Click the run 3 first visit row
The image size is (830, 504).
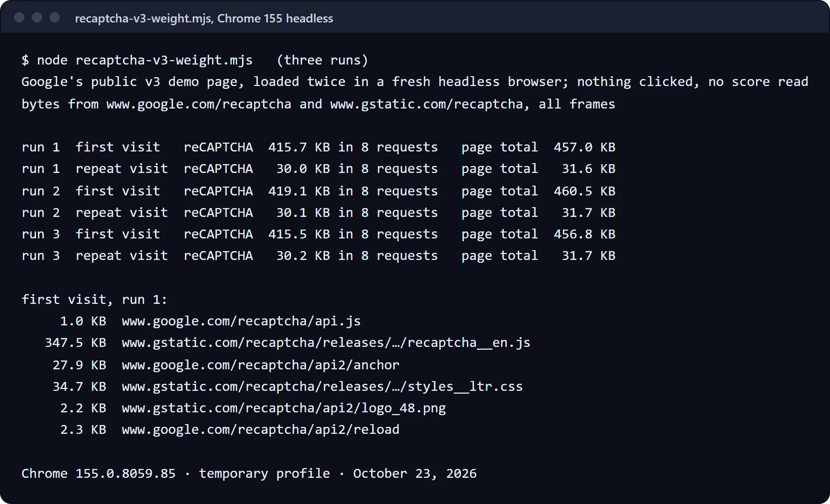[x=318, y=234]
